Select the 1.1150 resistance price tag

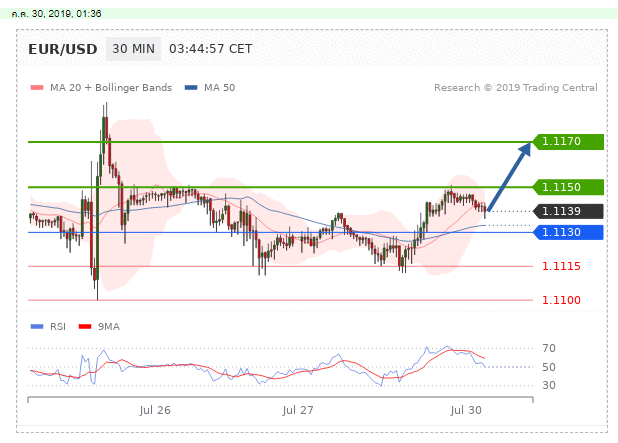(x=568, y=187)
